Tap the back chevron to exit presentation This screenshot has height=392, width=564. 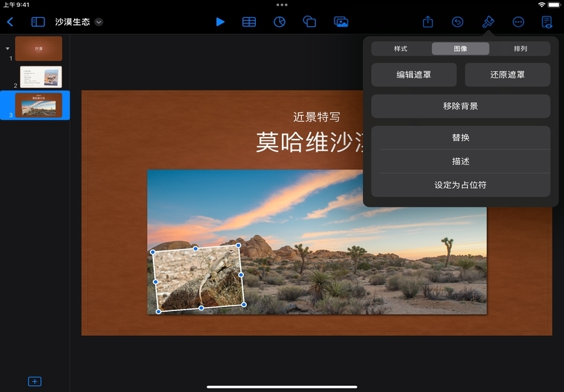10,21
